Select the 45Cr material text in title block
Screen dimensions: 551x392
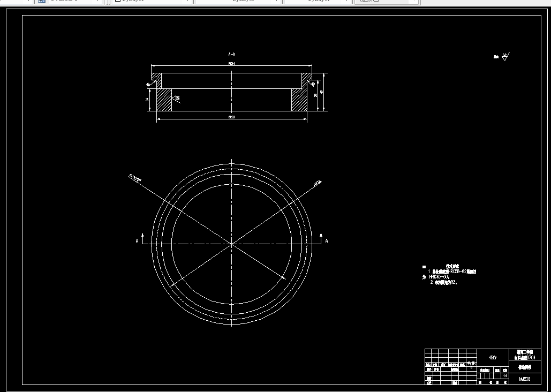pos(493,358)
